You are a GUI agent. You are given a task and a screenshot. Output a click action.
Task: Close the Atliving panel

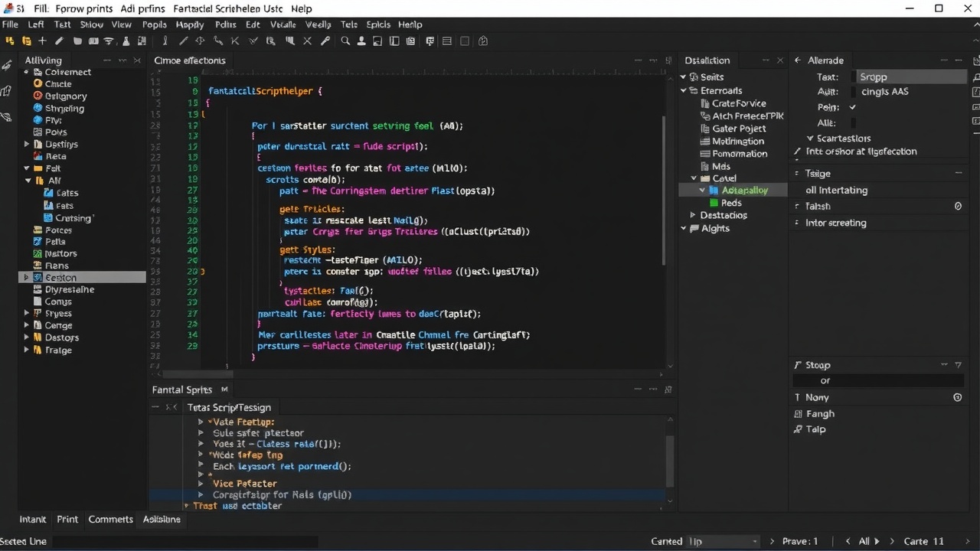coord(137,60)
